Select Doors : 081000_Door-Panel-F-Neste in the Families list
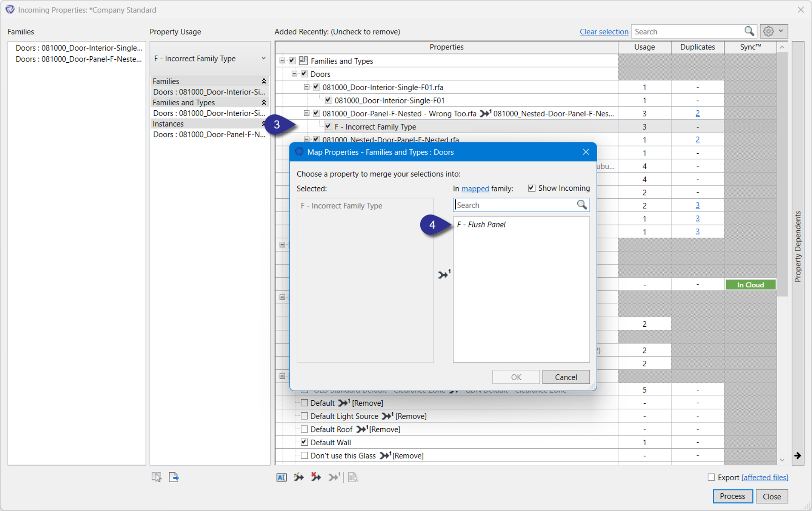 coord(78,59)
